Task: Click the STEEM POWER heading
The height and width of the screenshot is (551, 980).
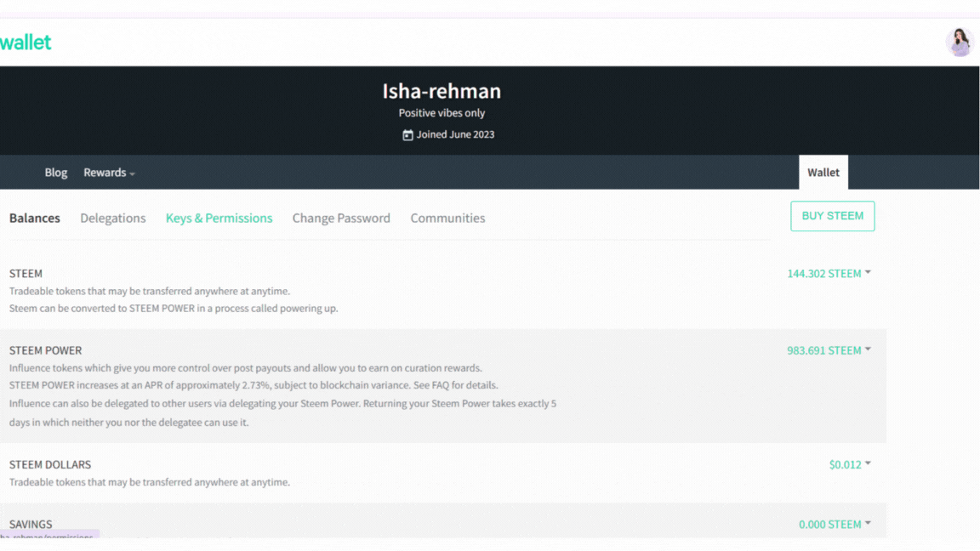Action: pos(45,350)
